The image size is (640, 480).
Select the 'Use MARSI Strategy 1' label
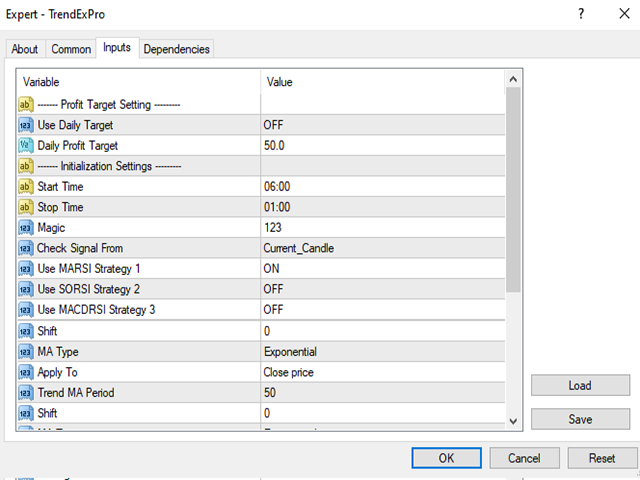89,269
